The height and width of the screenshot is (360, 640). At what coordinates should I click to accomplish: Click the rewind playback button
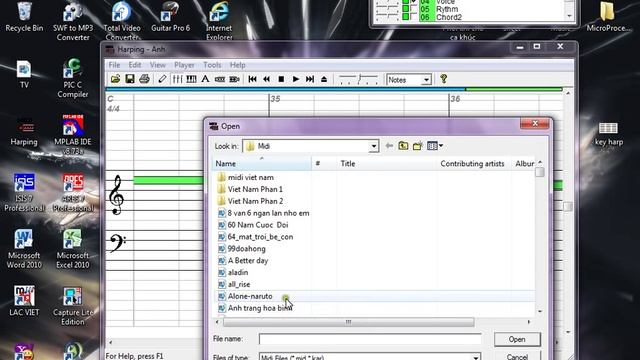(267, 79)
